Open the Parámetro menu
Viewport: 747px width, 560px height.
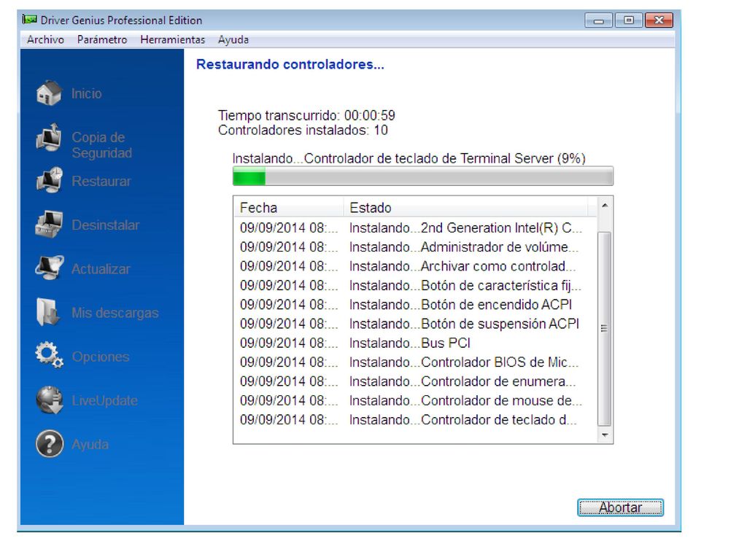click(102, 39)
